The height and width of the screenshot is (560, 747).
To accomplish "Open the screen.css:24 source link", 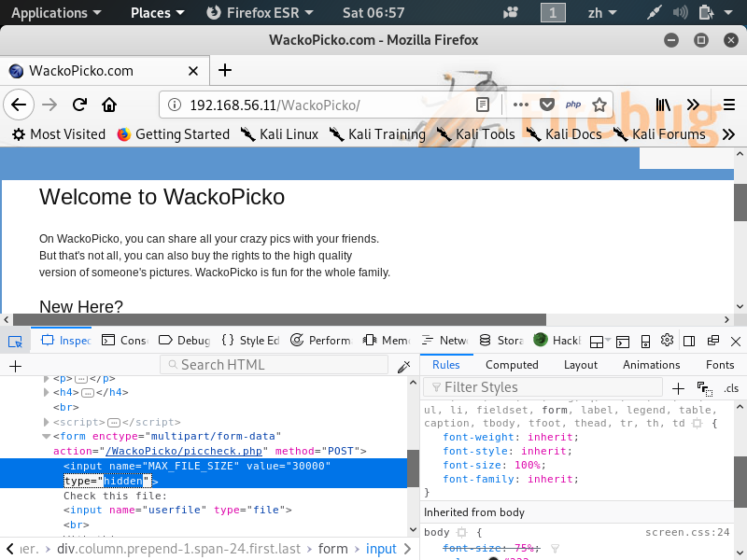I will 687,532.
